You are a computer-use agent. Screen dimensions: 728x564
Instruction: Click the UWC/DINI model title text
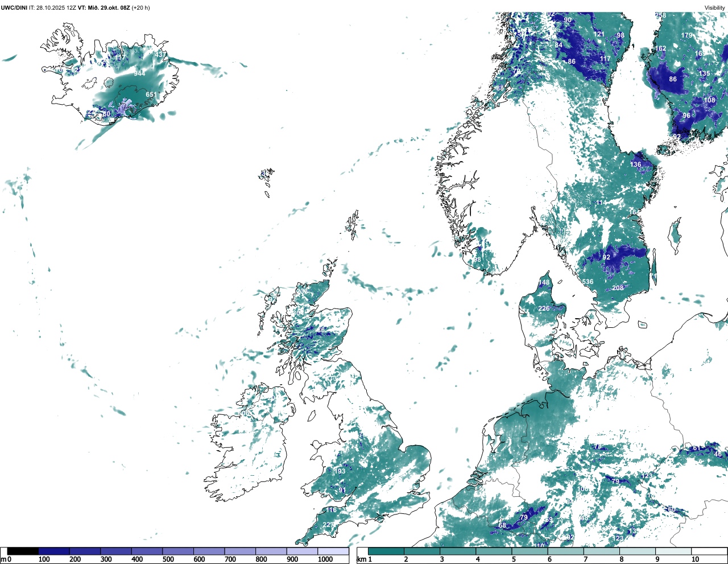click(x=14, y=7)
